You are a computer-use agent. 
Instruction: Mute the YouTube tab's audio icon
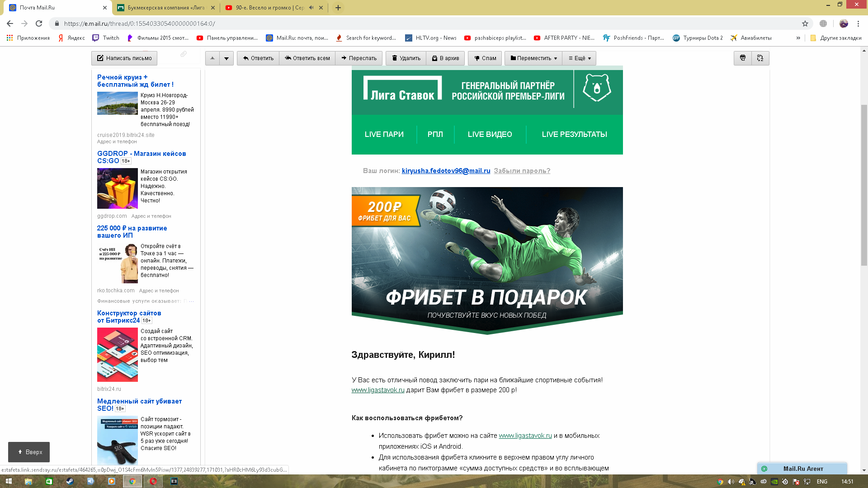pyautogui.click(x=311, y=8)
